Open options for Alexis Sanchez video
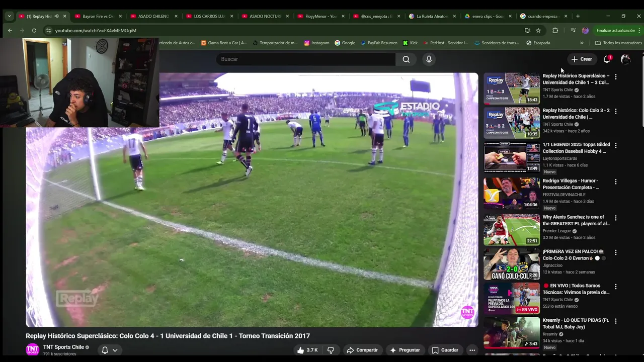Screen dimensions: 644x362 point(615,218)
